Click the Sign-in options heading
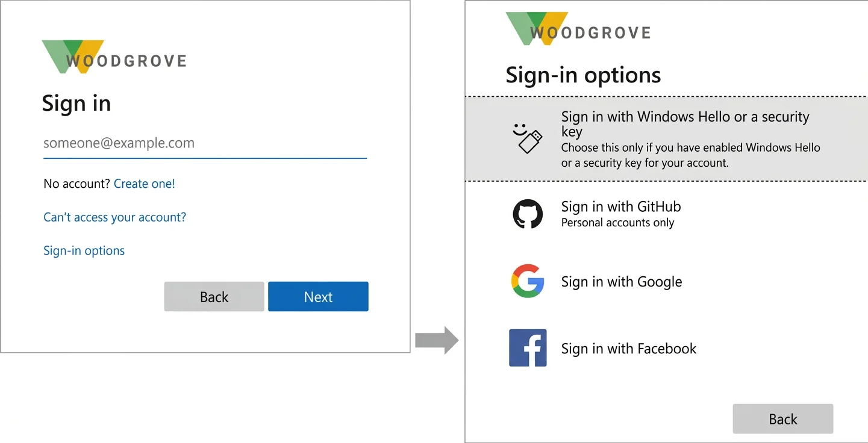 [583, 75]
